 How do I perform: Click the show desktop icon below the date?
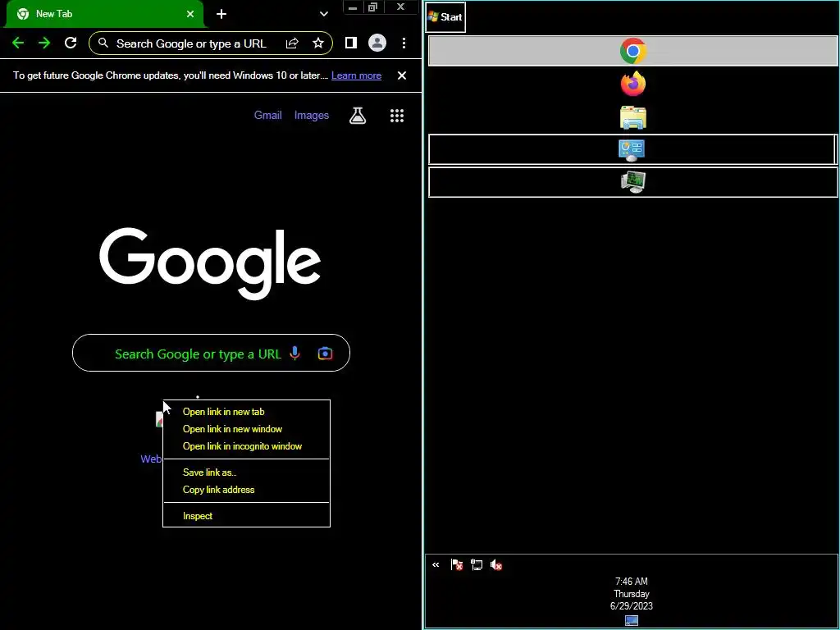[632, 620]
